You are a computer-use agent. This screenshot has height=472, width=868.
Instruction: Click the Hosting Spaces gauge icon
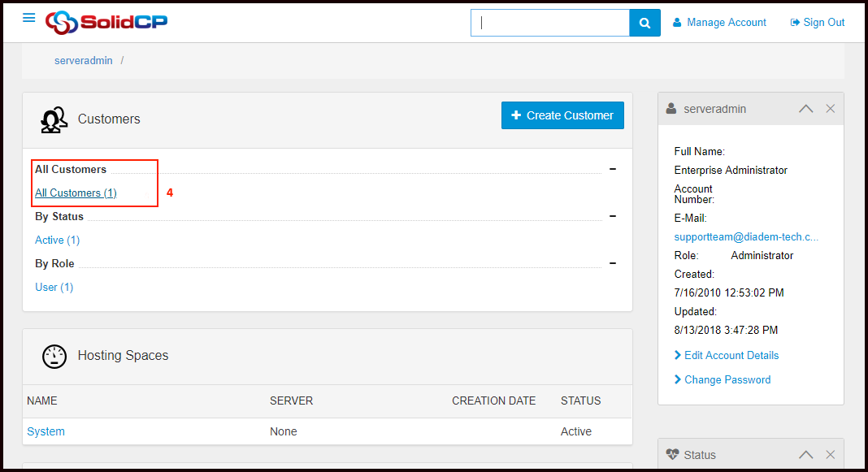tap(54, 356)
